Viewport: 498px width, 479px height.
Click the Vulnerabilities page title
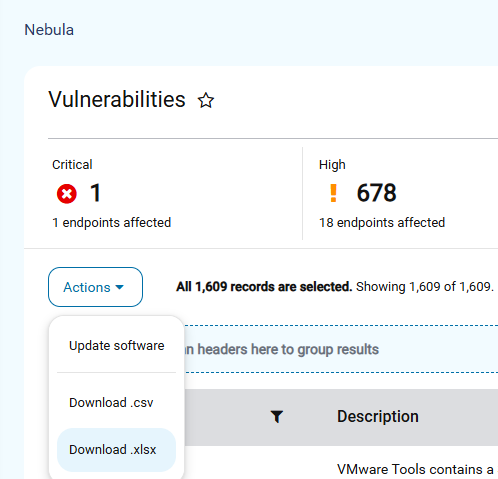tap(117, 99)
